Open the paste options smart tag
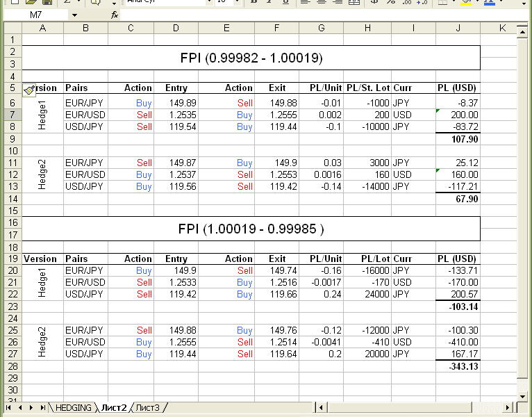The image size is (532, 417). point(30,90)
